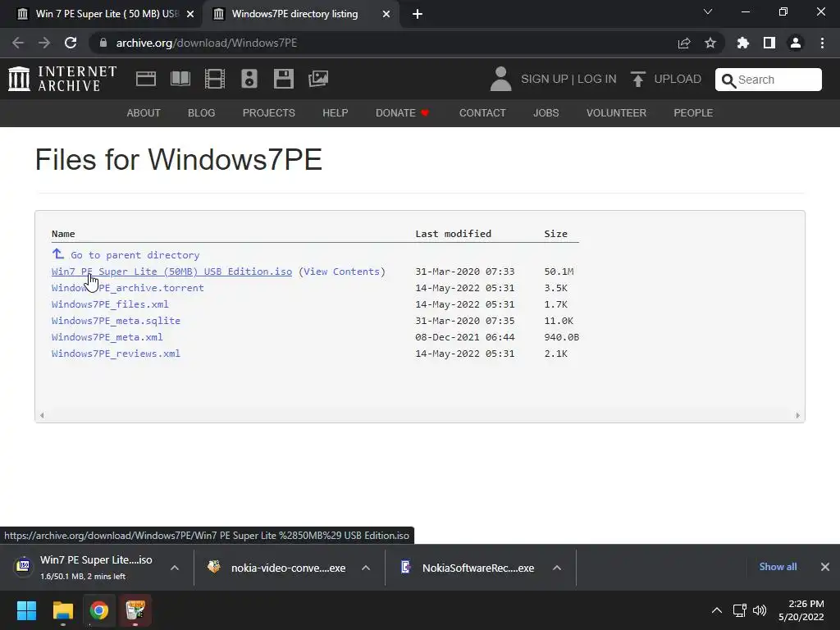Open Win7 PE Super Lite iso download item
This screenshot has height=630, width=840.
coord(85,568)
